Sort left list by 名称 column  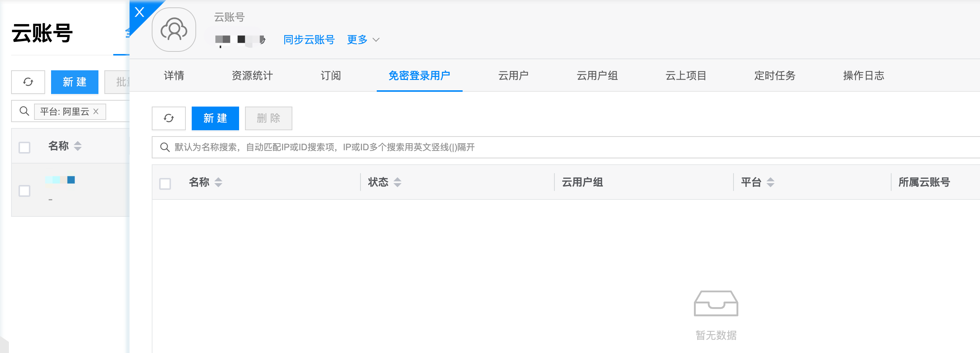pyautogui.click(x=78, y=146)
